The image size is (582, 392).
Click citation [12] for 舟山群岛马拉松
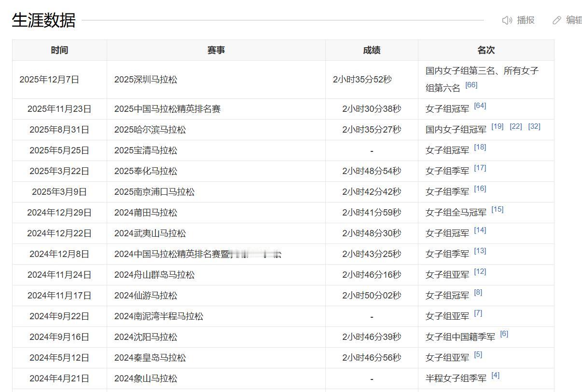click(x=480, y=271)
